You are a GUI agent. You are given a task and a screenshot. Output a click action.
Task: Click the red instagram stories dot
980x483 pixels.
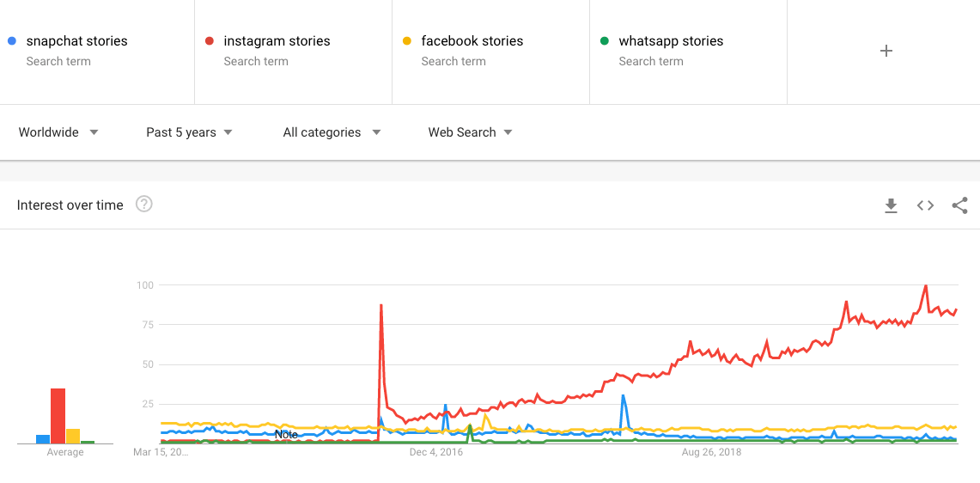(209, 40)
